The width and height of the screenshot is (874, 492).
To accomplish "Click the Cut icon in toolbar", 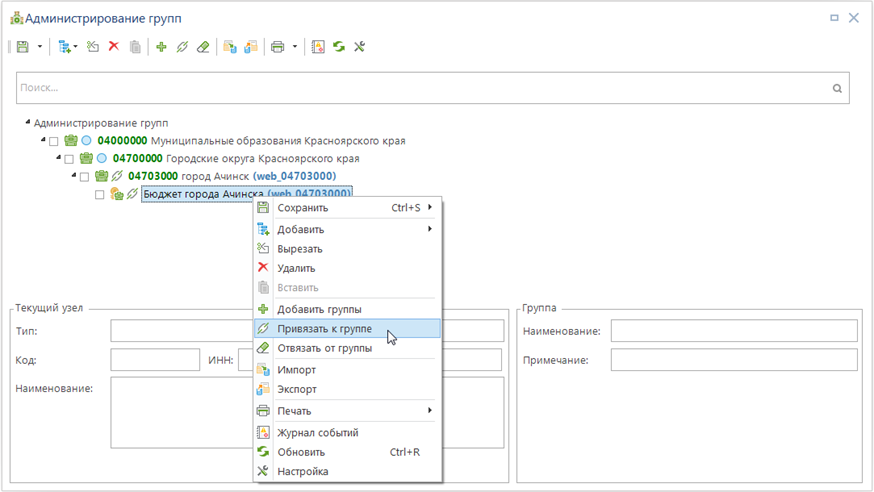I will click(93, 47).
